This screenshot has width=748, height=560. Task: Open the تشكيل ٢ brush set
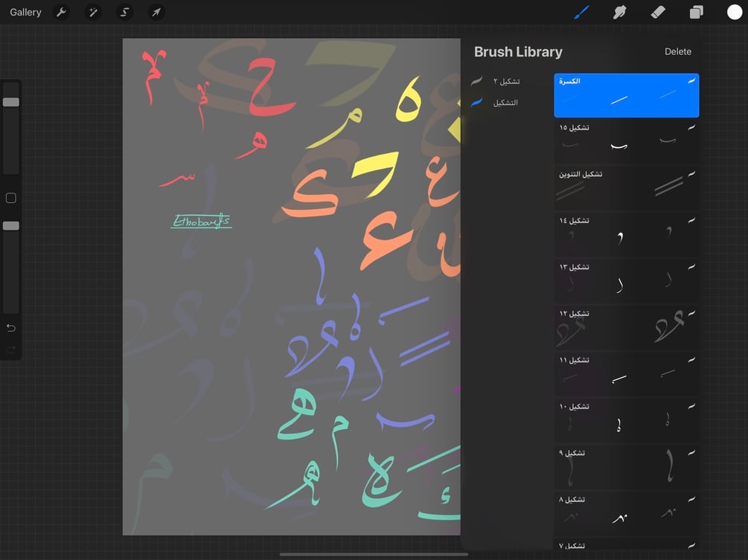pyautogui.click(x=507, y=81)
